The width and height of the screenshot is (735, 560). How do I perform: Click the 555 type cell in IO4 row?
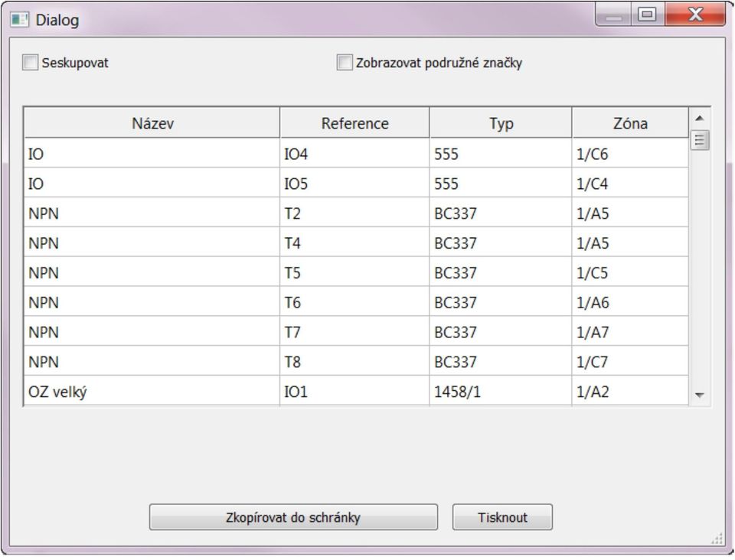pyautogui.click(x=501, y=153)
